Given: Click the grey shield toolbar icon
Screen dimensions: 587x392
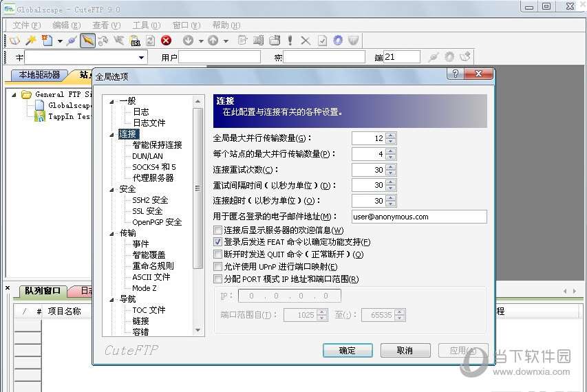Looking at the screenshot, I should pyautogui.click(x=354, y=41).
